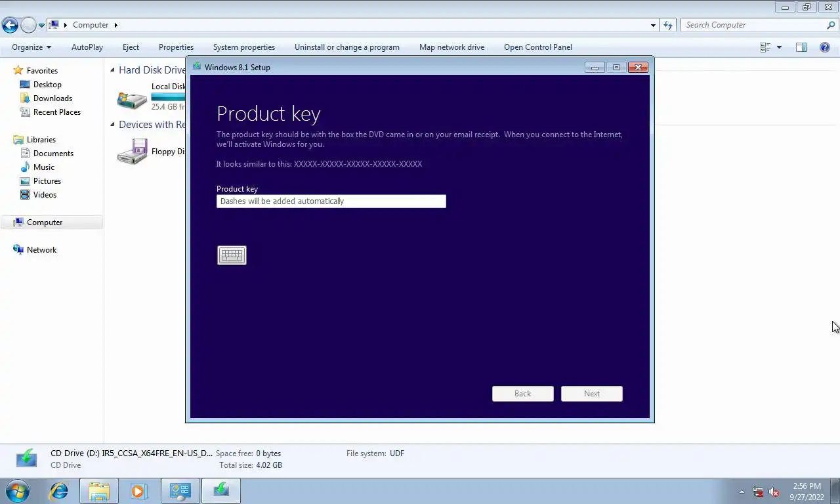The width and height of the screenshot is (840, 504).
Task: Open the on-screen keyboard icon in Setup
Action: (x=232, y=255)
